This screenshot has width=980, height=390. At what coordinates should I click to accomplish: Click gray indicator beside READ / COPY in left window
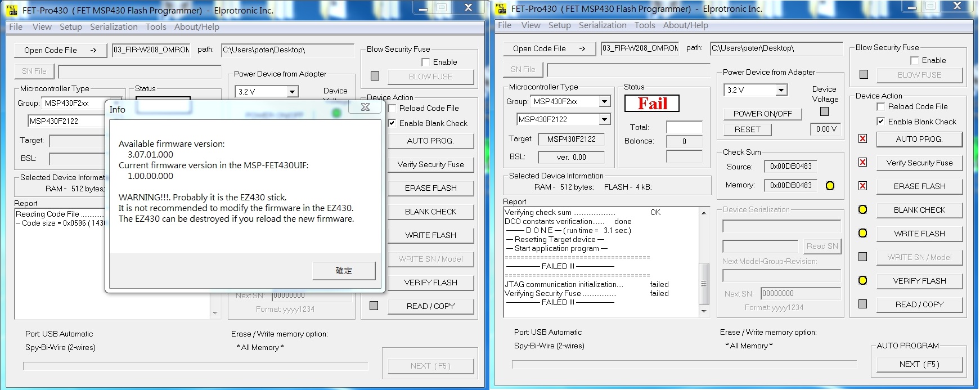coord(374,306)
